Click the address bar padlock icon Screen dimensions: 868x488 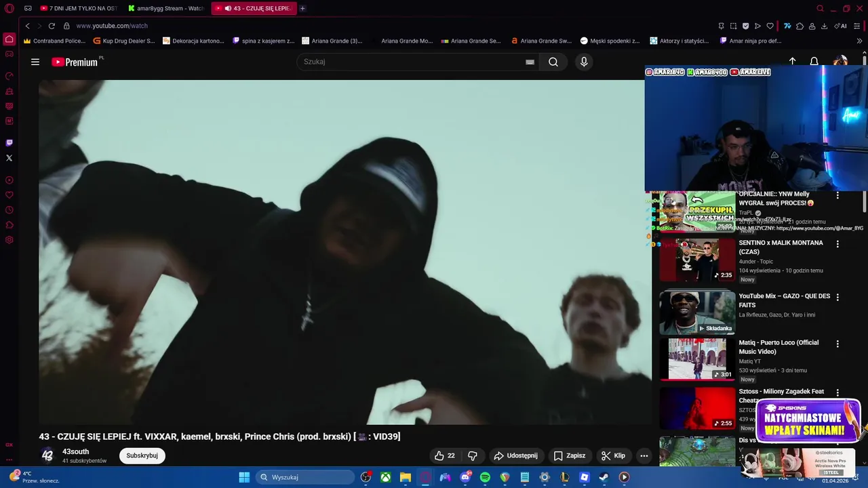click(66, 26)
